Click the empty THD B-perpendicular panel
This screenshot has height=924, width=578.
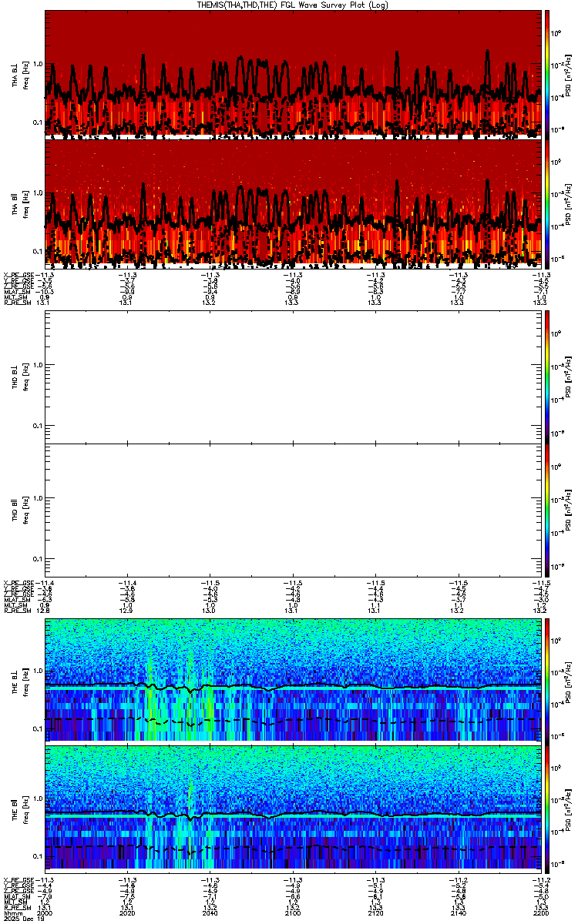click(x=294, y=377)
